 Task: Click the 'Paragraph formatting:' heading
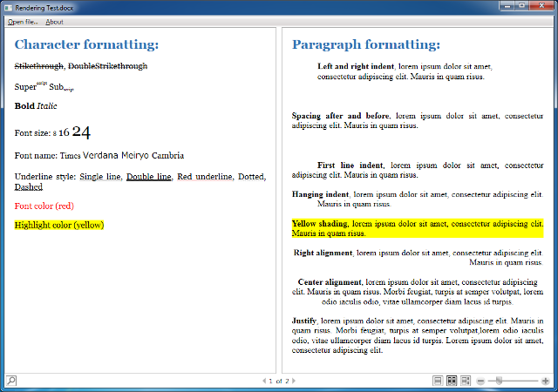[366, 44]
